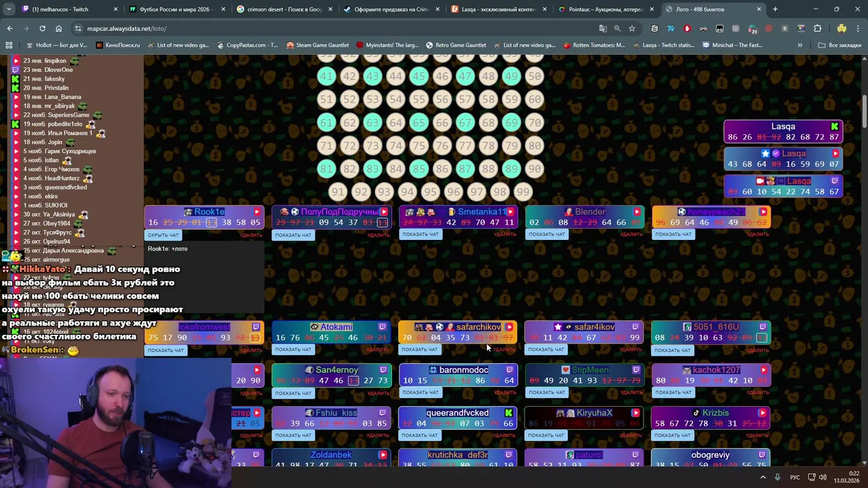The height and width of the screenshot is (488, 868).
Task: Click the РУС language indicator in taskbar
Action: [x=795, y=477]
